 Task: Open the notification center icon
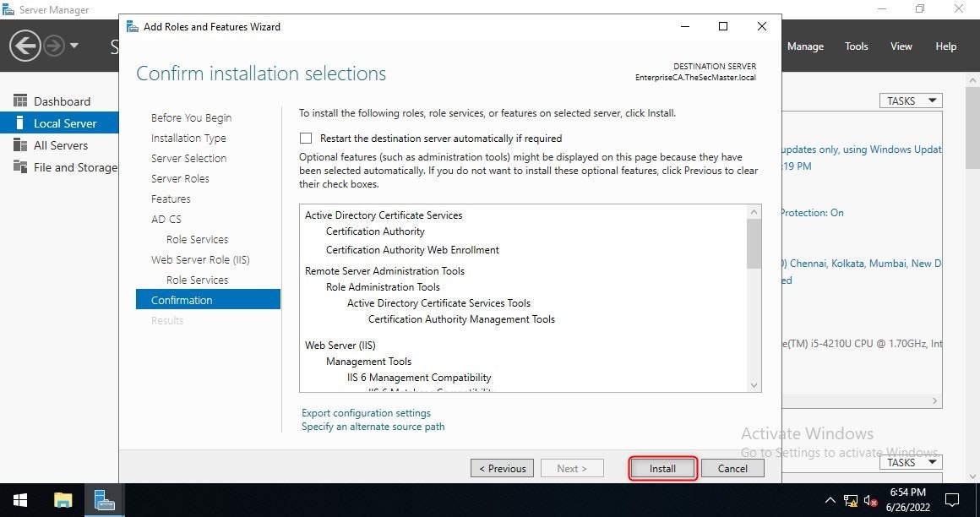pyautogui.click(x=952, y=500)
